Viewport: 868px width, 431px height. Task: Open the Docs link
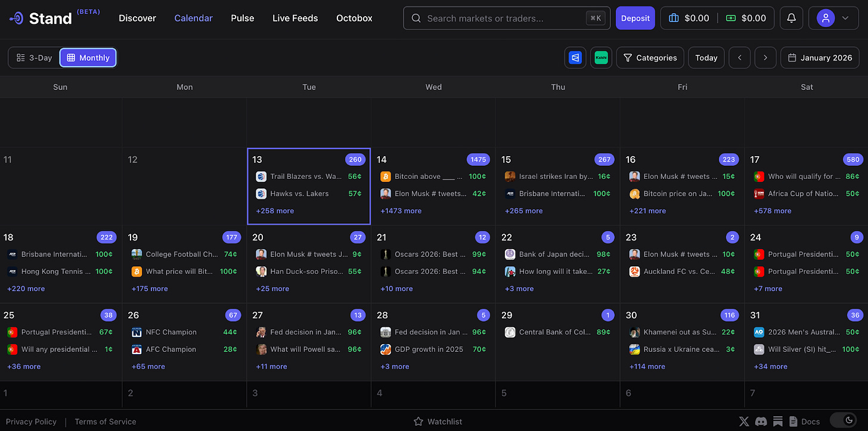pyautogui.click(x=804, y=421)
